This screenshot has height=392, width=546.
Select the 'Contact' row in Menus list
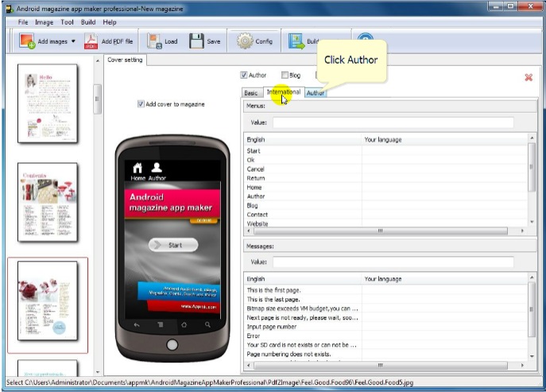tap(385, 215)
